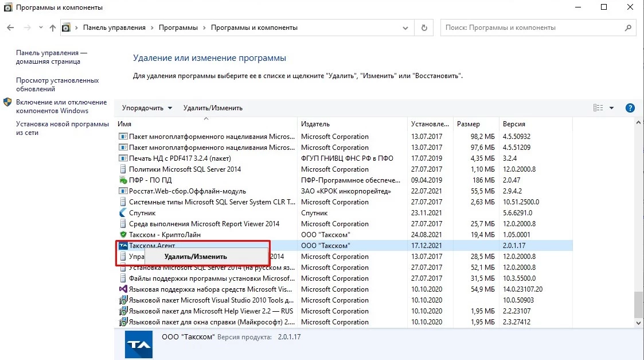Open the Упорядочить menu
This screenshot has width=644, height=360.
147,108
